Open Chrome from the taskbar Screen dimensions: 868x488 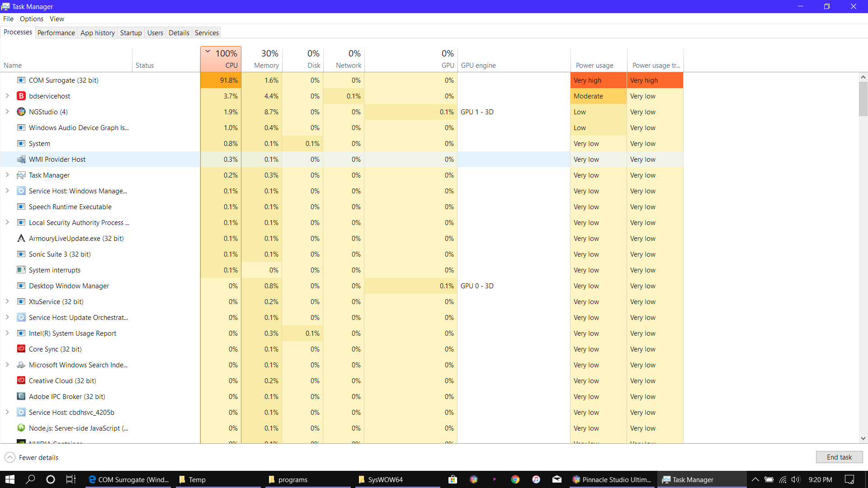tap(515, 479)
